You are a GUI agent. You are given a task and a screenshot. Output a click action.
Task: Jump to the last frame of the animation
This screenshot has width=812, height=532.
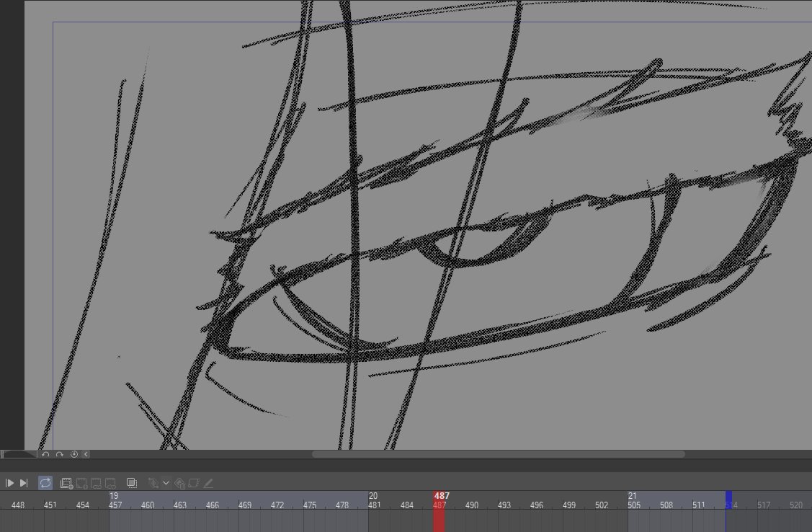coord(24,483)
